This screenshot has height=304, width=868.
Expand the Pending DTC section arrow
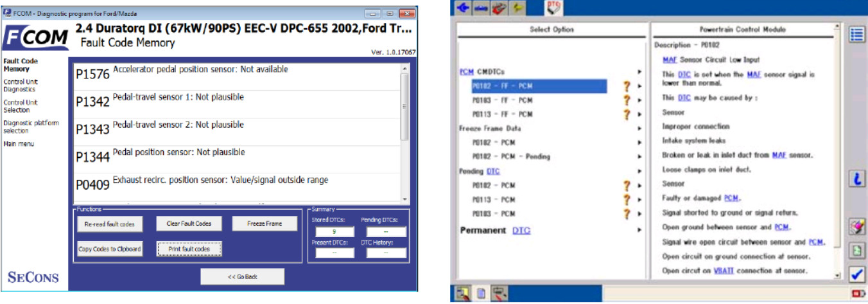(639, 171)
